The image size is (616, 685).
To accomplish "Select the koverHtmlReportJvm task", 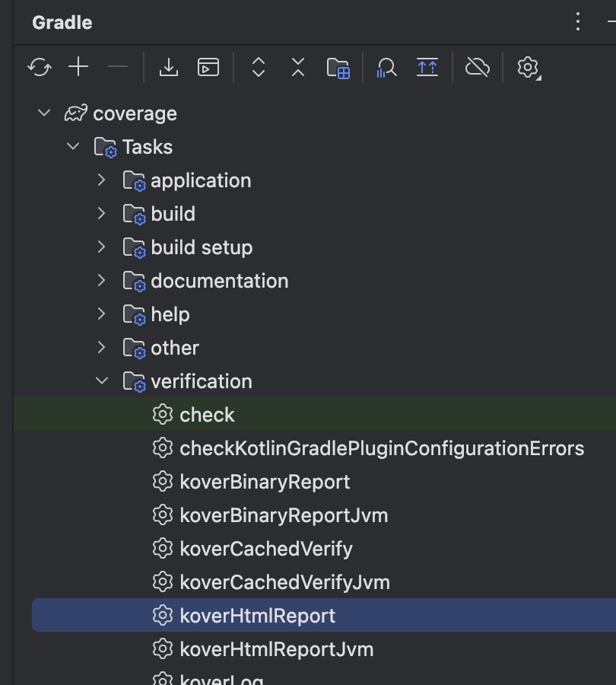I will point(276,650).
